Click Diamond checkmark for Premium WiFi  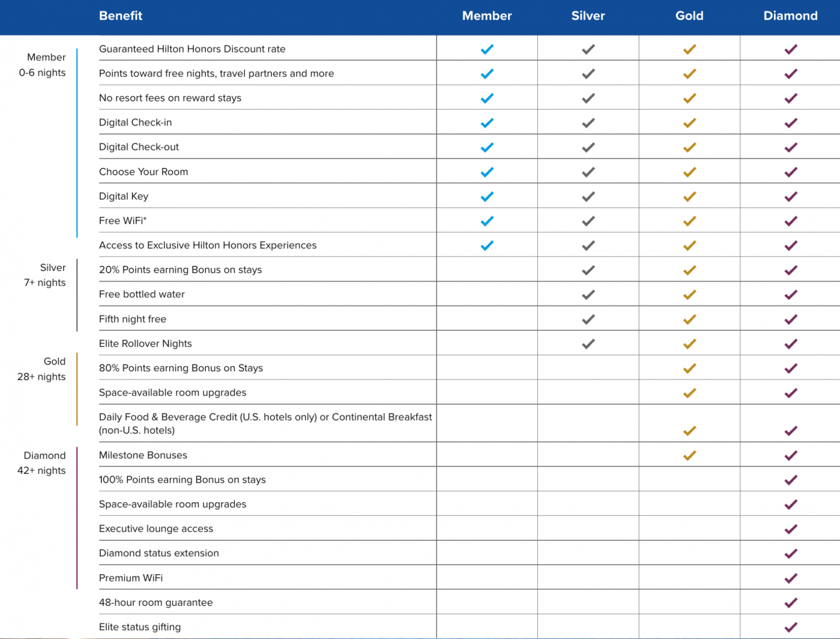click(x=790, y=578)
